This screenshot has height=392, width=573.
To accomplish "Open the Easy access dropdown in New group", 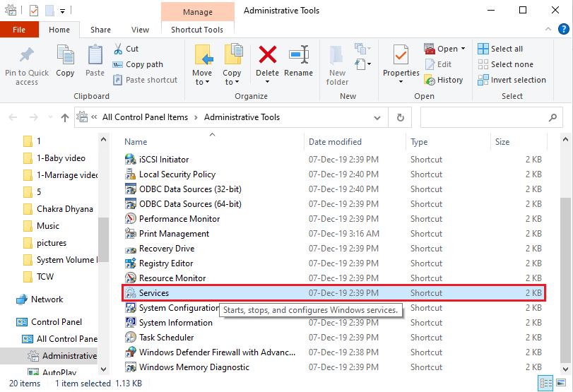I will click(362, 64).
